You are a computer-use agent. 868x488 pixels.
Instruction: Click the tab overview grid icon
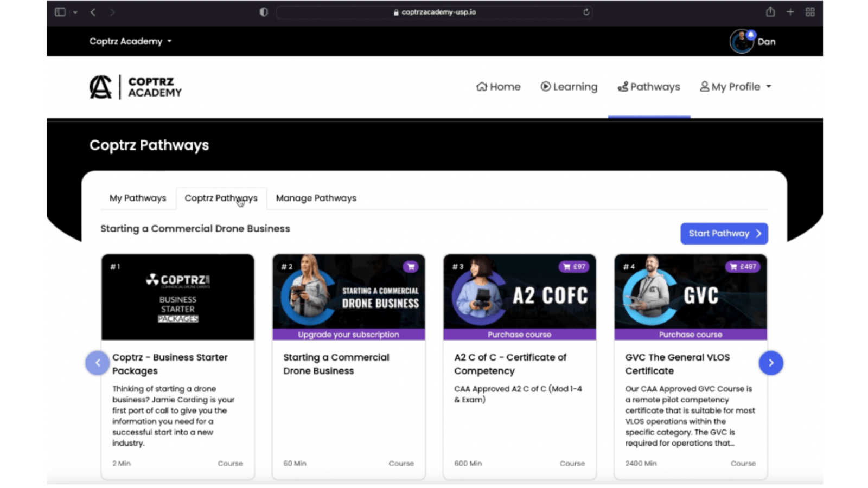(810, 11)
